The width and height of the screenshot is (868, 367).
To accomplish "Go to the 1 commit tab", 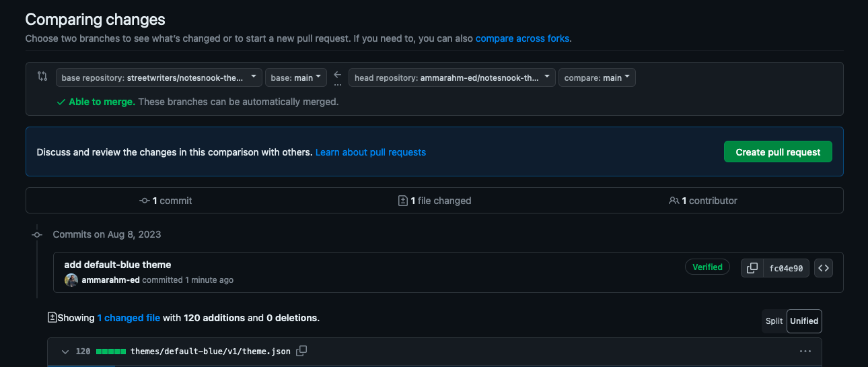I will pos(166,201).
